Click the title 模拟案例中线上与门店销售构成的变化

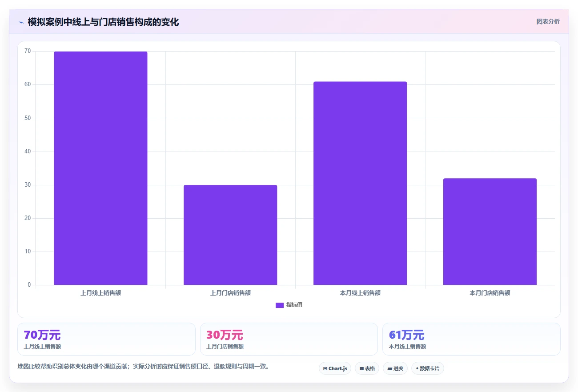[103, 22]
